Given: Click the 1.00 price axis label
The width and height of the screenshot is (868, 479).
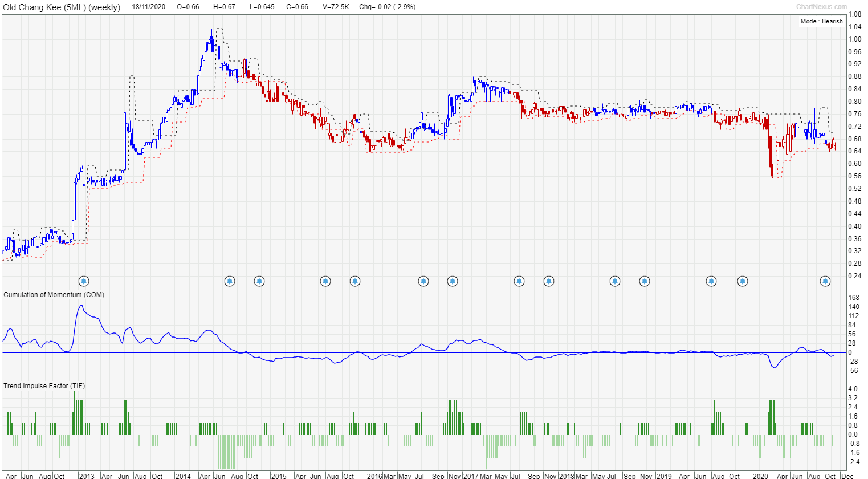Looking at the screenshot, I should point(854,39).
